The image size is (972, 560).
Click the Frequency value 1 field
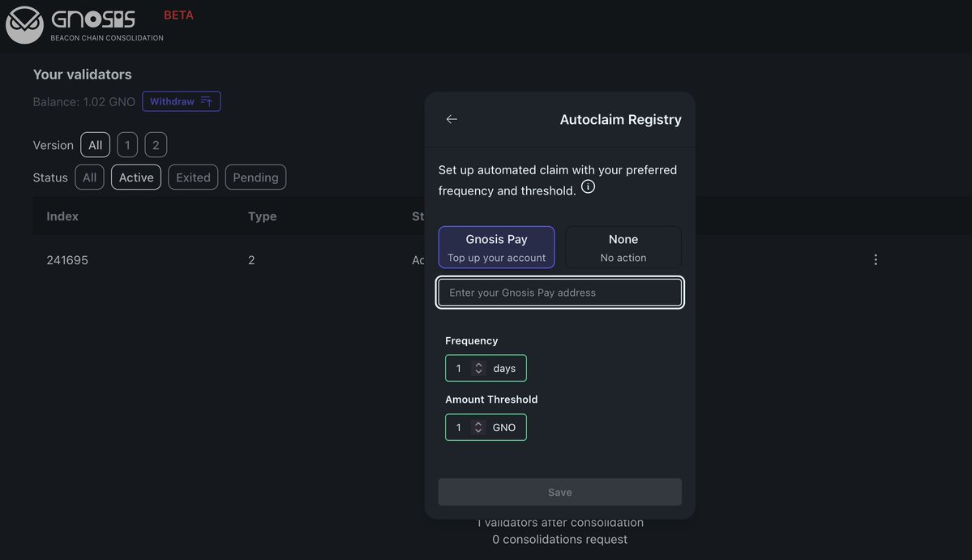(x=459, y=368)
